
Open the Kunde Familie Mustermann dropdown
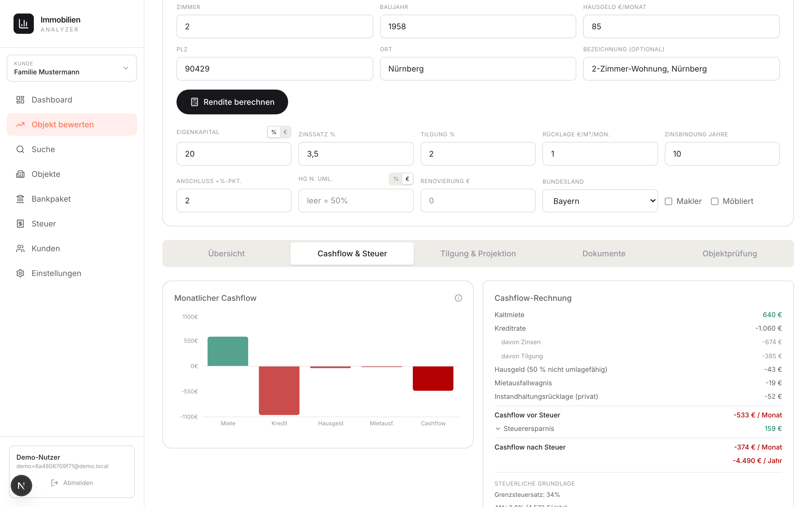tap(72, 68)
